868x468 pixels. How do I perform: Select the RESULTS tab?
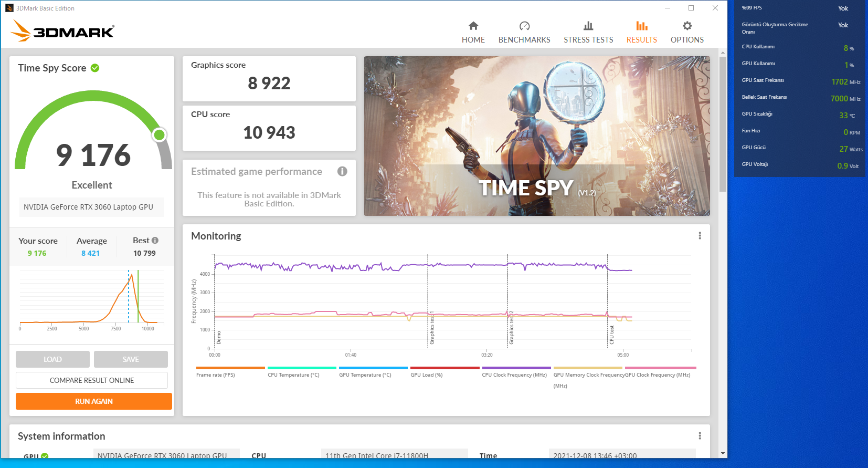642,40
